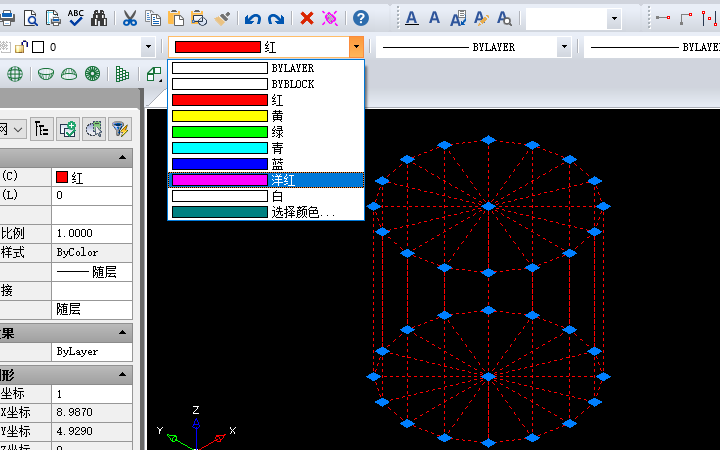Select the plain A single-line text tool
The image size is (720, 450).
(434, 18)
